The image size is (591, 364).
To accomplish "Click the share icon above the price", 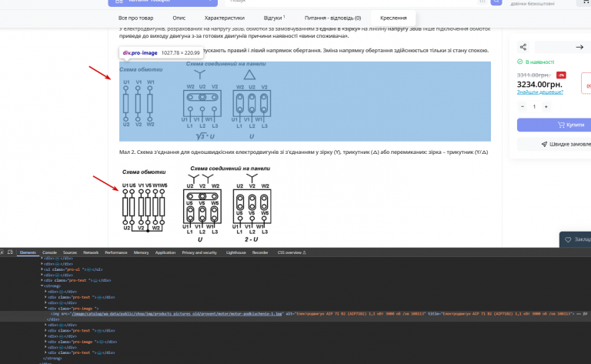I will (x=523, y=47).
